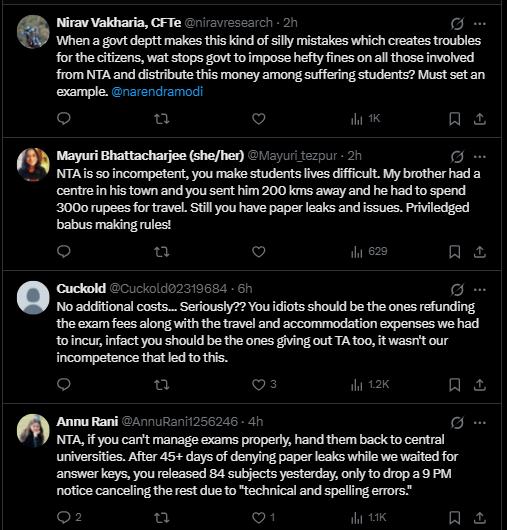Repost the Cuckold02319684 tweet
507x530 pixels.
click(x=162, y=385)
